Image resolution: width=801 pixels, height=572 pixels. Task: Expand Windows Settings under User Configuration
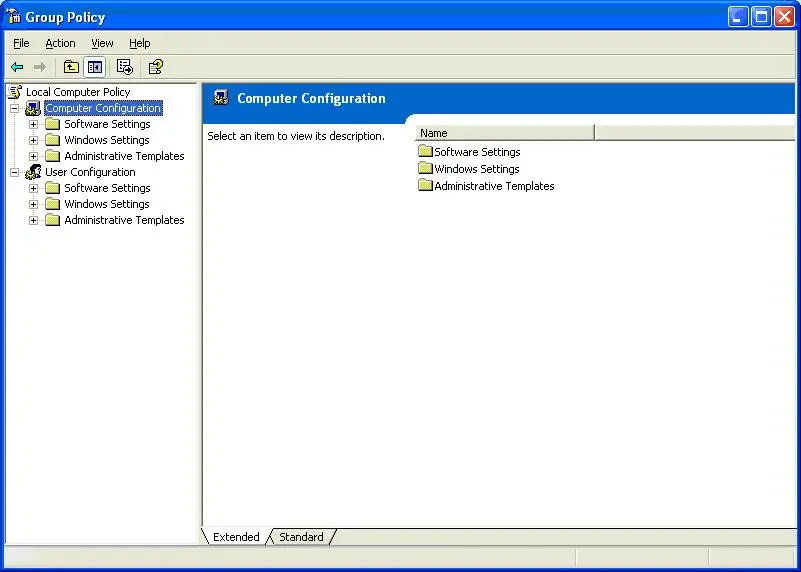click(33, 204)
